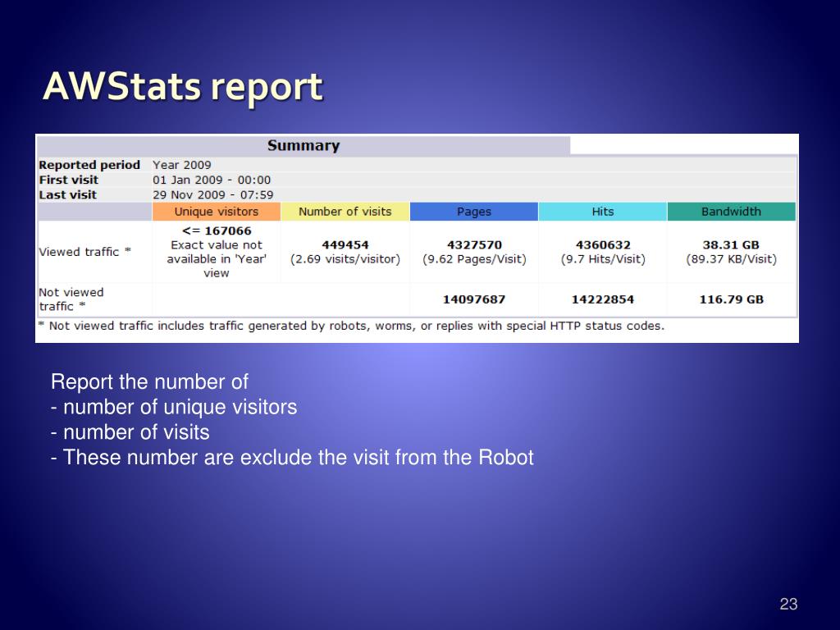Click the 'Reported period' label
840x630 pixels.
89,165
